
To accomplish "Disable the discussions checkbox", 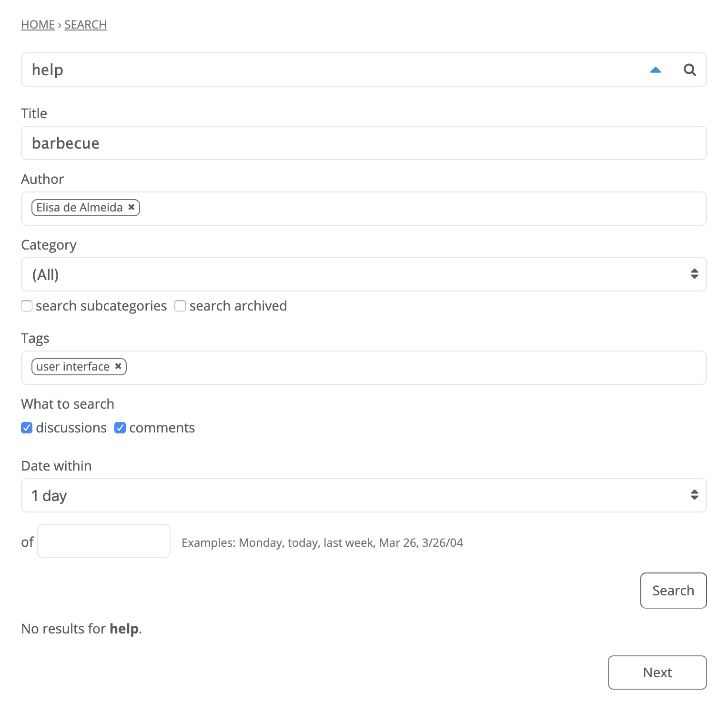I will pyautogui.click(x=27, y=428).
